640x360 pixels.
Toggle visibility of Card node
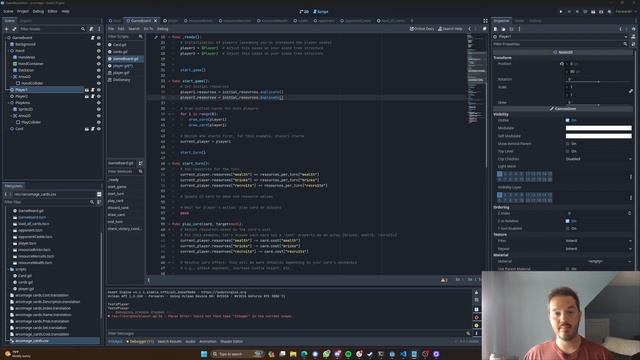click(x=98, y=129)
